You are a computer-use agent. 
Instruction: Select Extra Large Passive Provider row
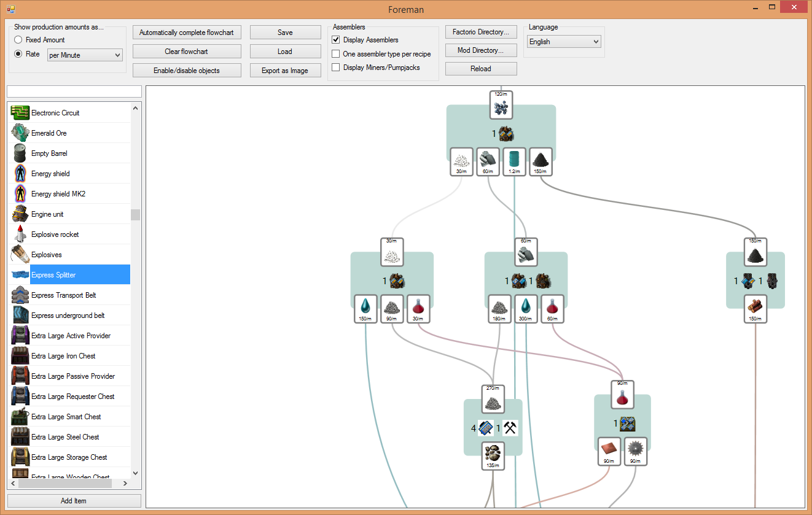tap(70, 376)
